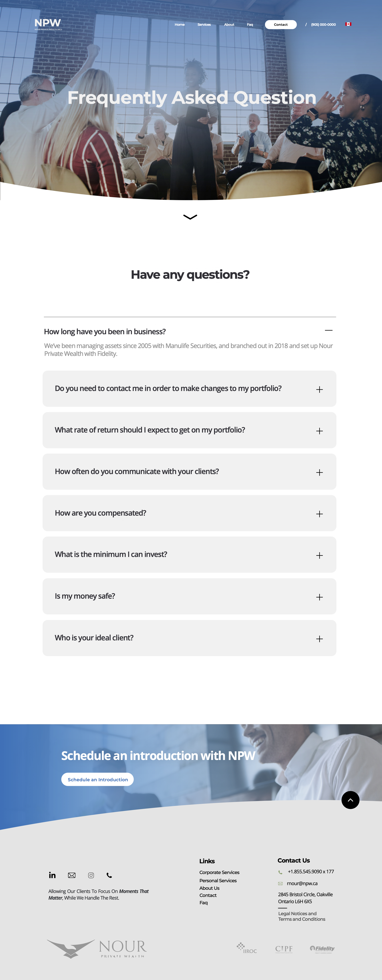Viewport: 382px width, 980px height.
Task: Expand 'Who is your ideal client?' question
Action: tap(319, 639)
